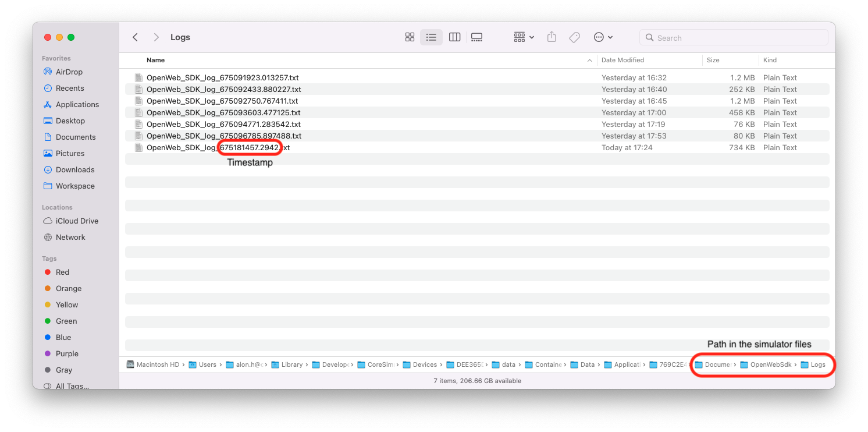Image resolution: width=868 pixels, height=432 pixels.
Task: Click the Logs folder in the path bar
Action: (x=813, y=364)
